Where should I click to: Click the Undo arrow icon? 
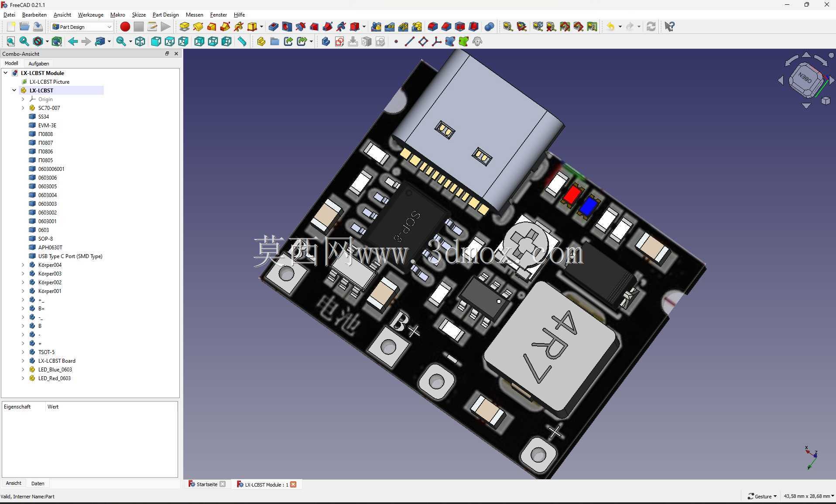tap(610, 27)
